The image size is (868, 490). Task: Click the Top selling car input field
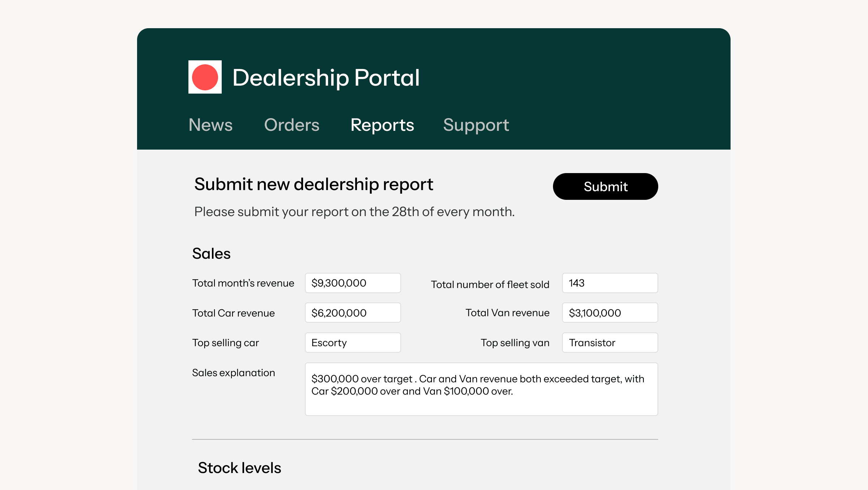tap(353, 342)
